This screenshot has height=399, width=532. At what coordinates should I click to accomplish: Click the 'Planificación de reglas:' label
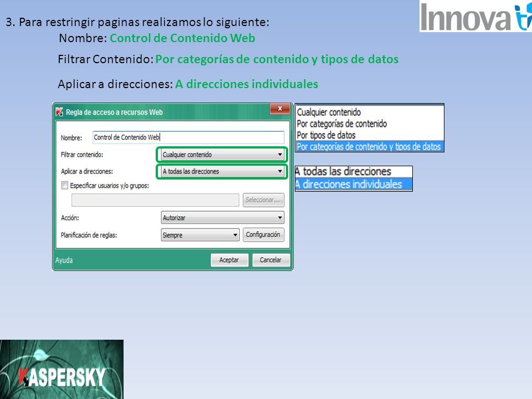(89, 235)
